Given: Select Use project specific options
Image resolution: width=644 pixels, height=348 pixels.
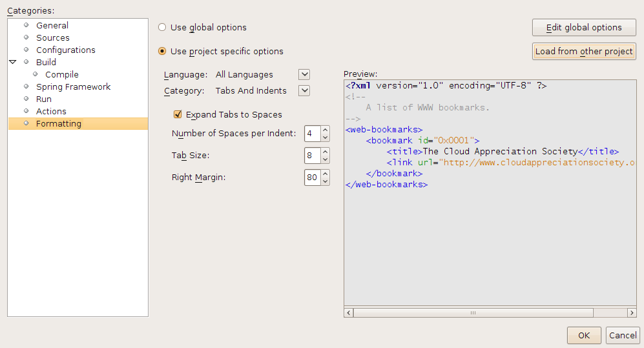Looking at the screenshot, I should (162, 51).
